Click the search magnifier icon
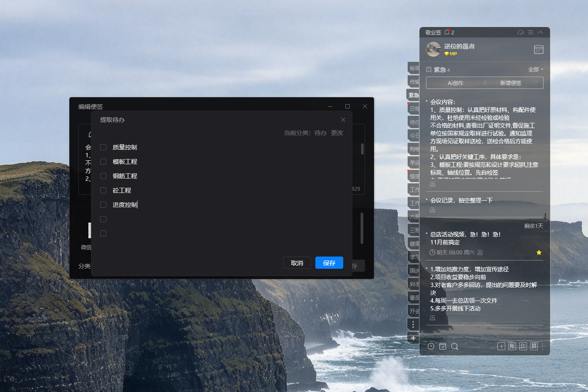The height and width of the screenshot is (392, 588). click(455, 346)
